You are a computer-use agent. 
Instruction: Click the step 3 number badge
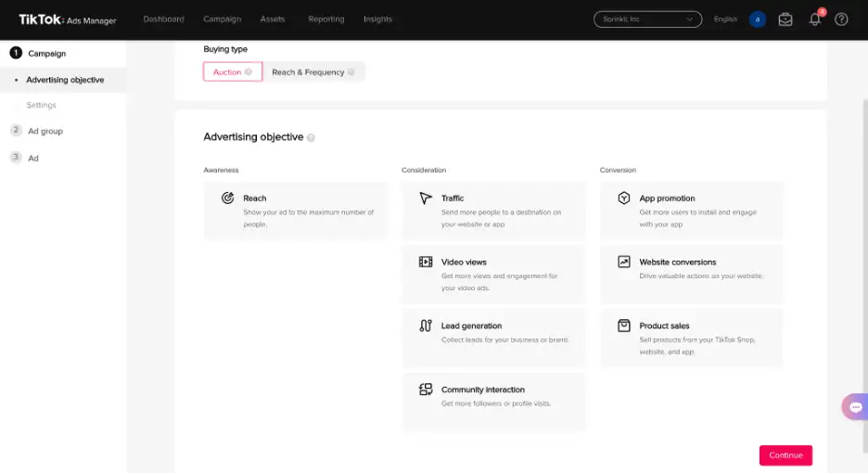point(16,157)
